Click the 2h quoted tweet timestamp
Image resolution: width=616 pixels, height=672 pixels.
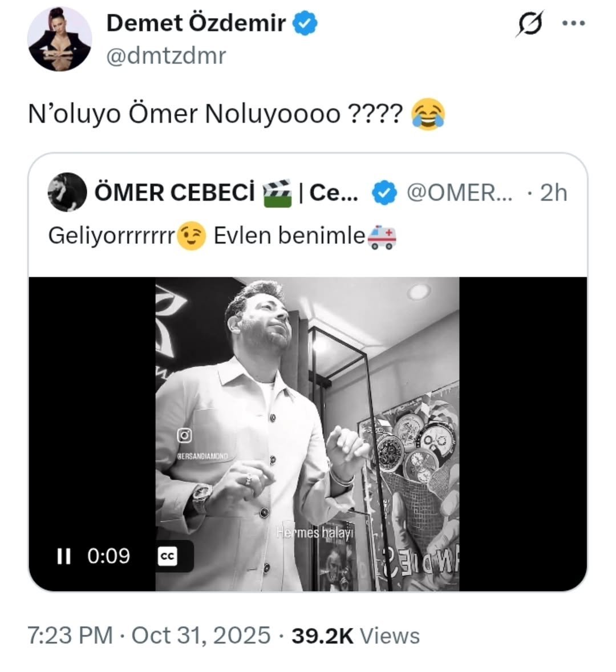(553, 193)
